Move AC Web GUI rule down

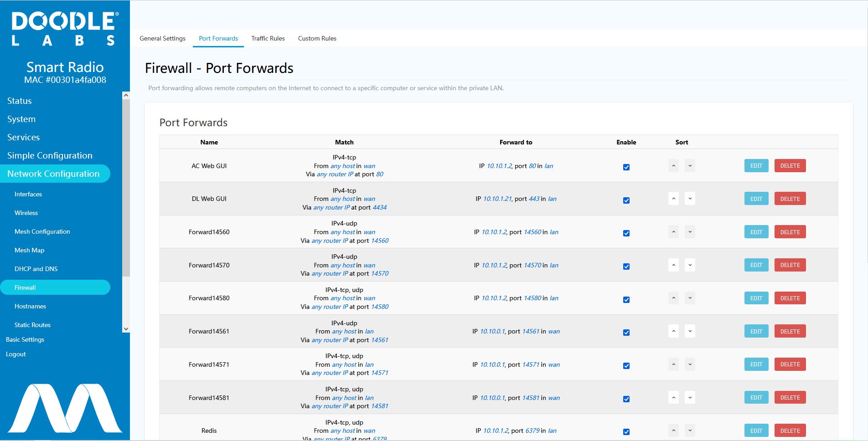click(x=690, y=166)
